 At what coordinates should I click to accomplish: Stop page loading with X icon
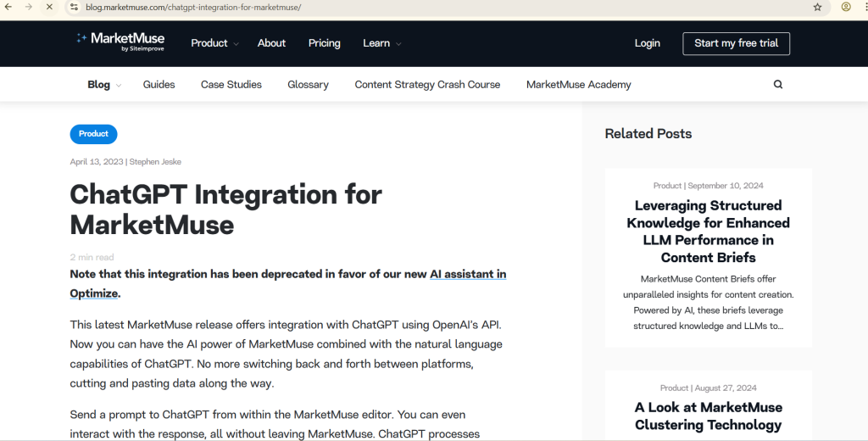(49, 7)
